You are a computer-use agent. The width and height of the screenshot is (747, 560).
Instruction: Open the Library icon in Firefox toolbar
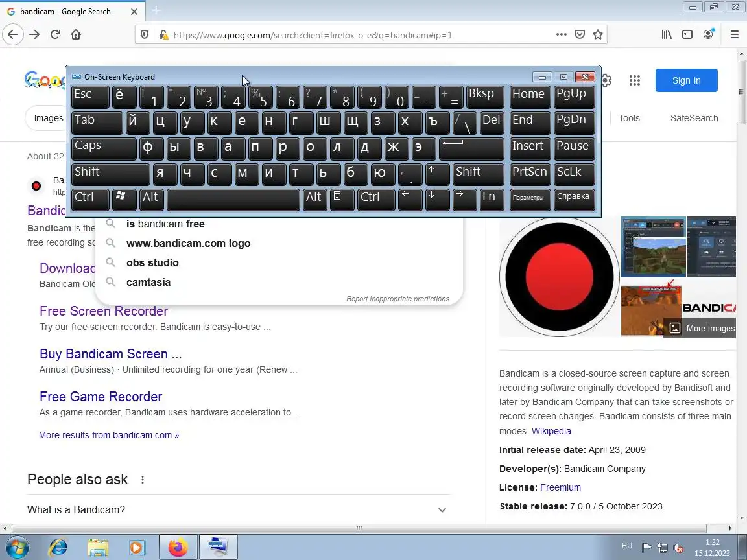(667, 34)
